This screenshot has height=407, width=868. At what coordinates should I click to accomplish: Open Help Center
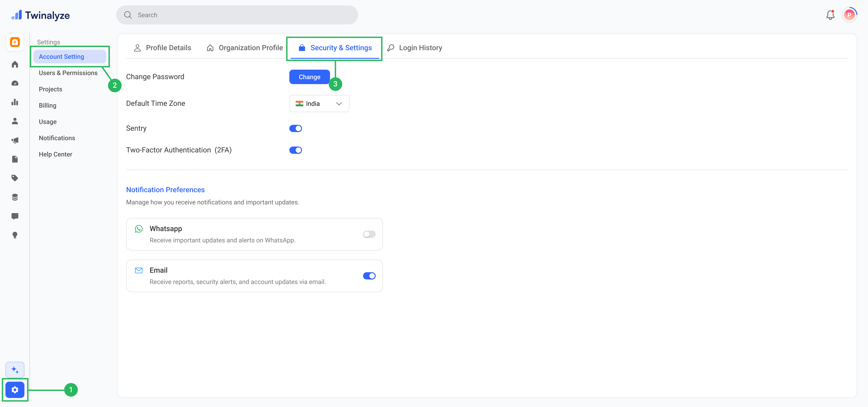click(56, 154)
